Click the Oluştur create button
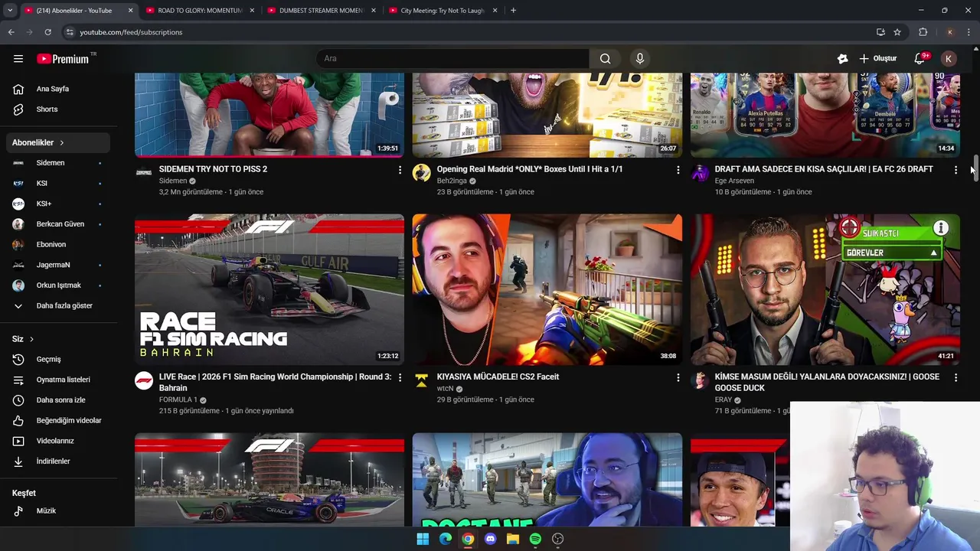The width and height of the screenshot is (980, 551). coord(878,59)
